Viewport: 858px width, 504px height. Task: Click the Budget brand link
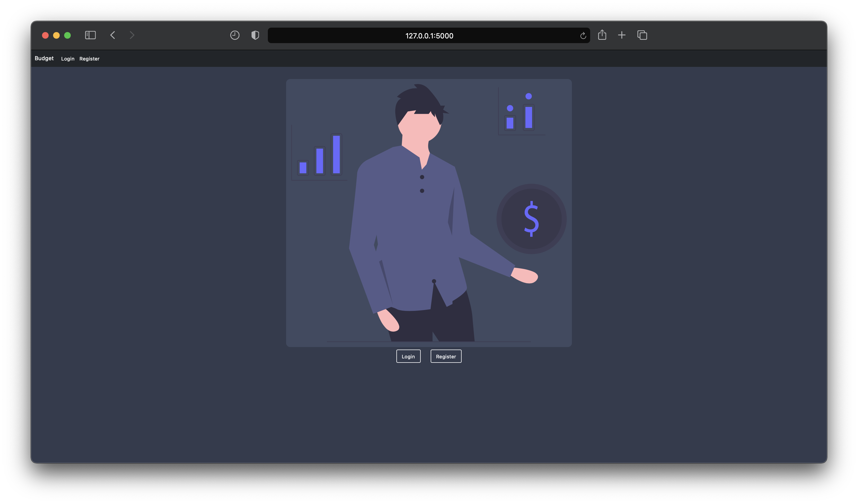pyautogui.click(x=44, y=59)
